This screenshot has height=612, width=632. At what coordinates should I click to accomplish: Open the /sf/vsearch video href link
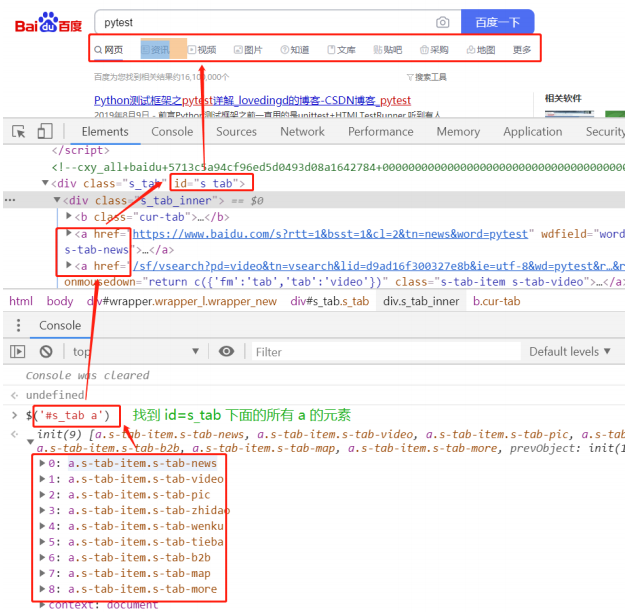pyautogui.click(x=378, y=266)
